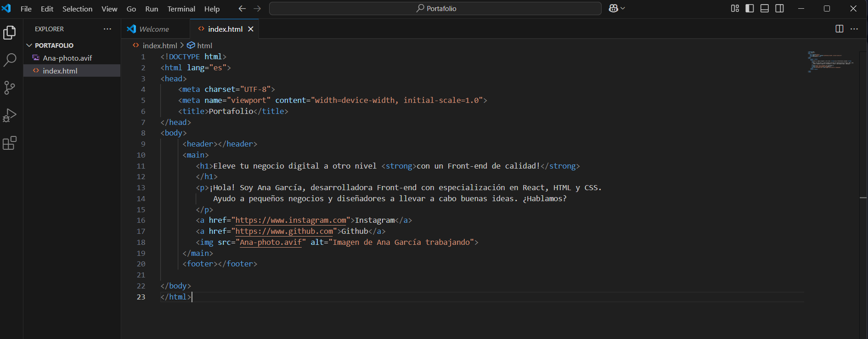Click the strong tag on line 11
The height and width of the screenshot is (339, 868).
tap(399, 166)
